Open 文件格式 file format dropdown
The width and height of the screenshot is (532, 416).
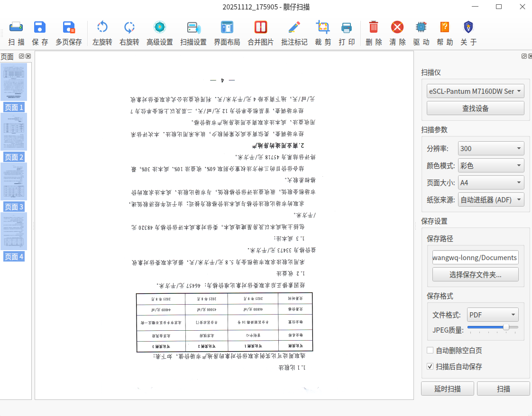[x=493, y=315]
